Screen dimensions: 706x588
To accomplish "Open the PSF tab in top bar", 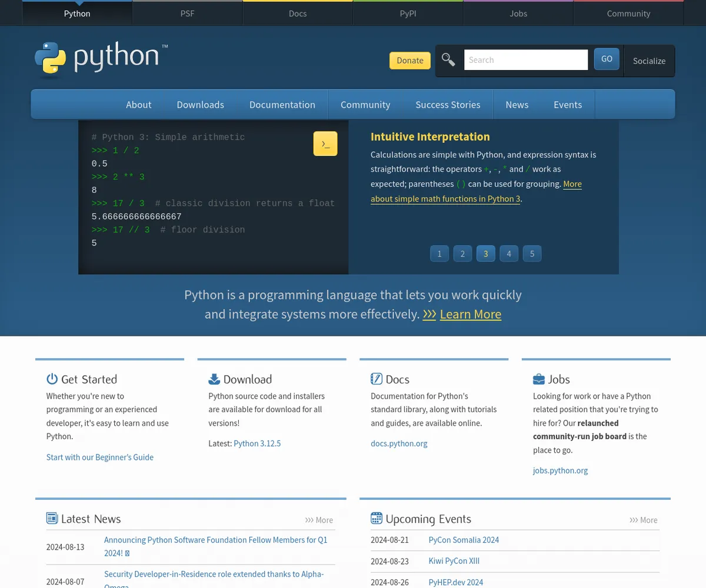I will click(187, 14).
